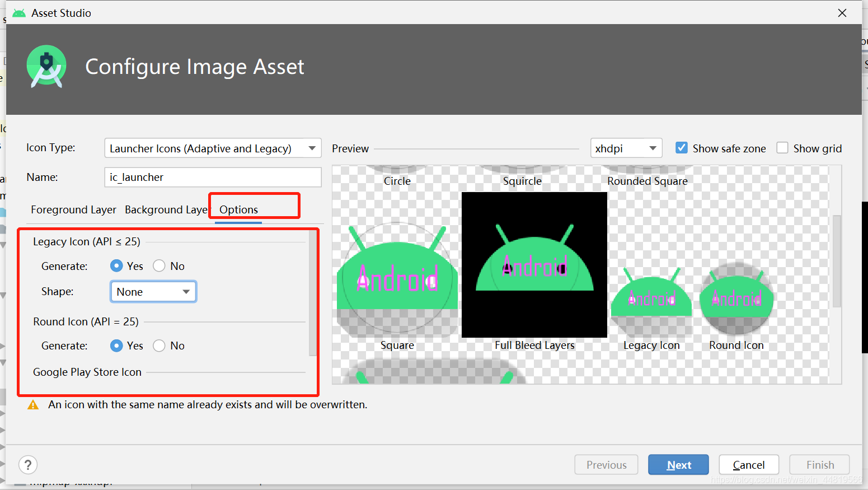
Task: Enable Show grid checkbox
Action: pos(782,148)
